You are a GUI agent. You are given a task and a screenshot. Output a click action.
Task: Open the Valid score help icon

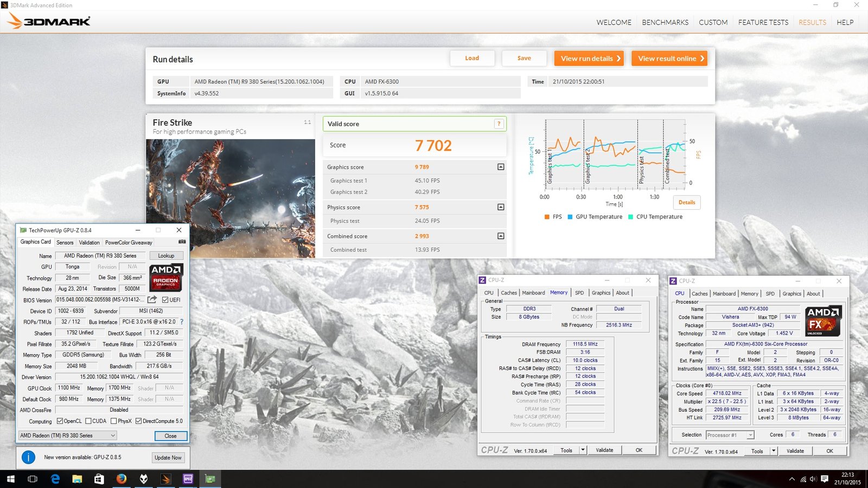pyautogui.click(x=499, y=124)
